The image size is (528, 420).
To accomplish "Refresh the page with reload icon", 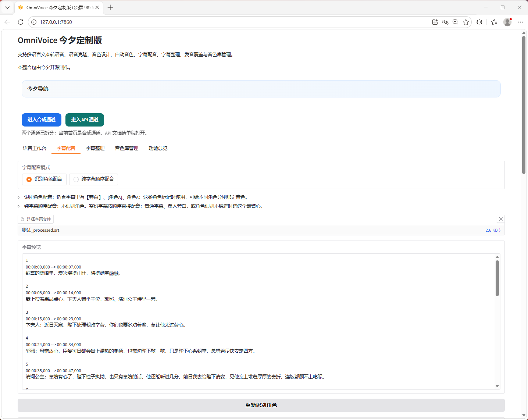I will point(21,22).
